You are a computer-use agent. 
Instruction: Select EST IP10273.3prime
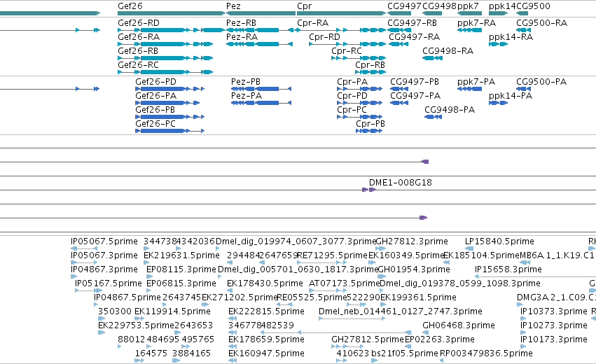tap(523, 332)
